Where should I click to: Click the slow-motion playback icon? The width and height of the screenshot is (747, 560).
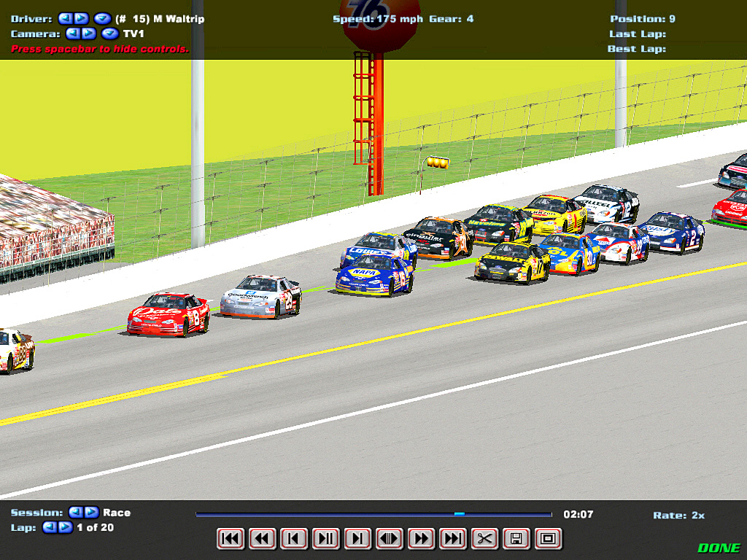(389, 539)
